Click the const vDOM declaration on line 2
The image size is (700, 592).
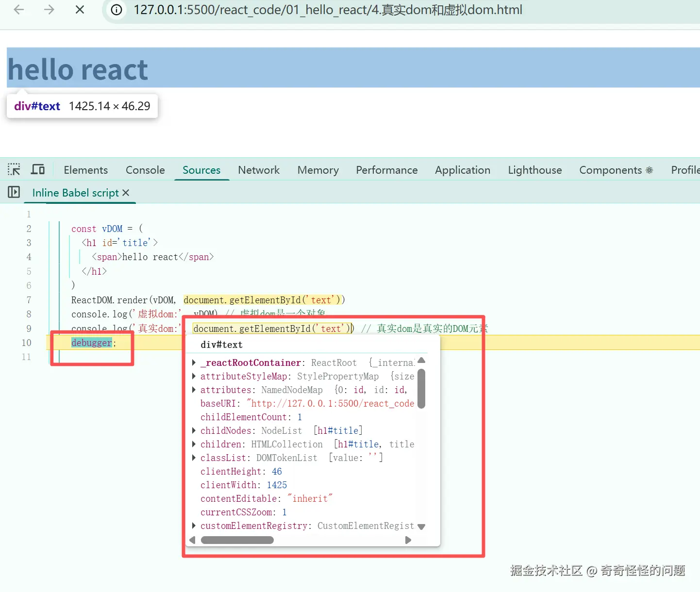pos(107,229)
